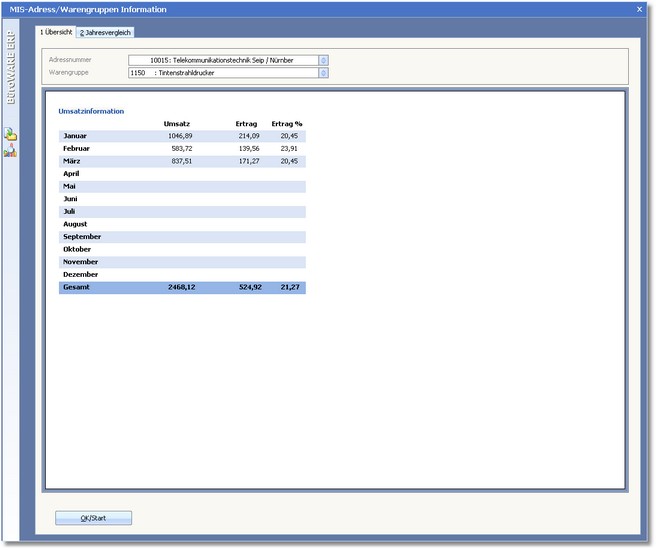Select the Februar row in the table
656x550 pixels.
pyautogui.click(x=181, y=148)
